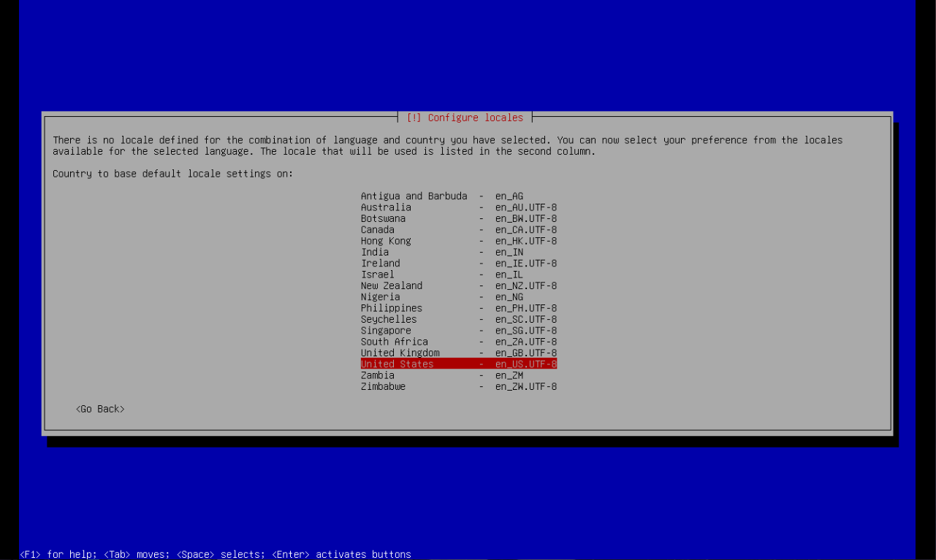The width and height of the screenshot is (936, 560).
Task: Select Antigua and Barbuda locale entry
Action: point(458,196)
